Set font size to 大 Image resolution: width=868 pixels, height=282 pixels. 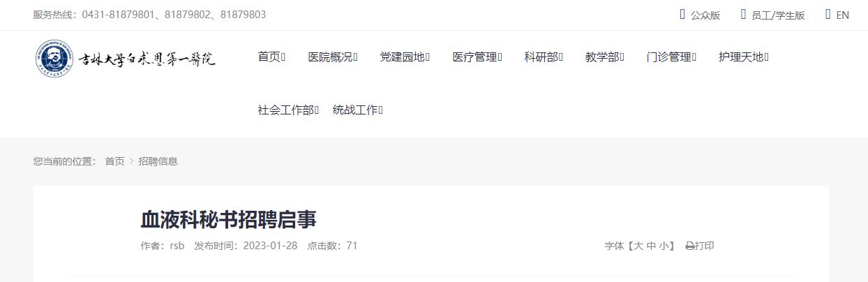point(638,246)
